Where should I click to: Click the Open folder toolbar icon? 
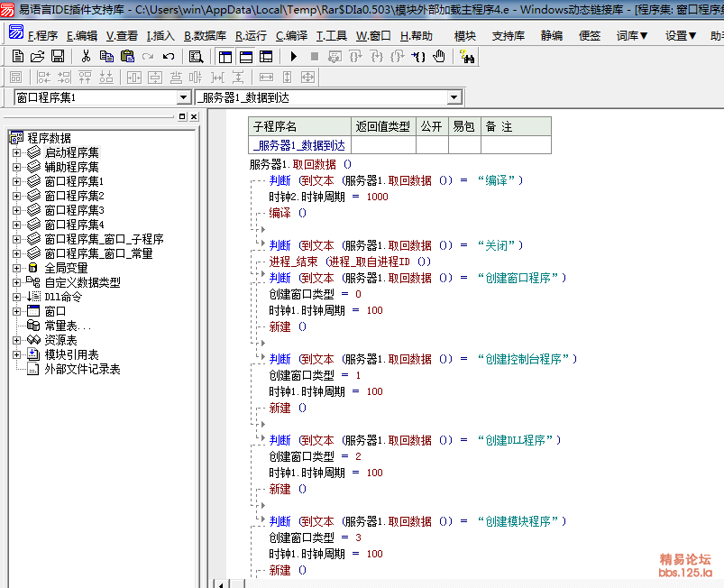(x=37, y=56)
